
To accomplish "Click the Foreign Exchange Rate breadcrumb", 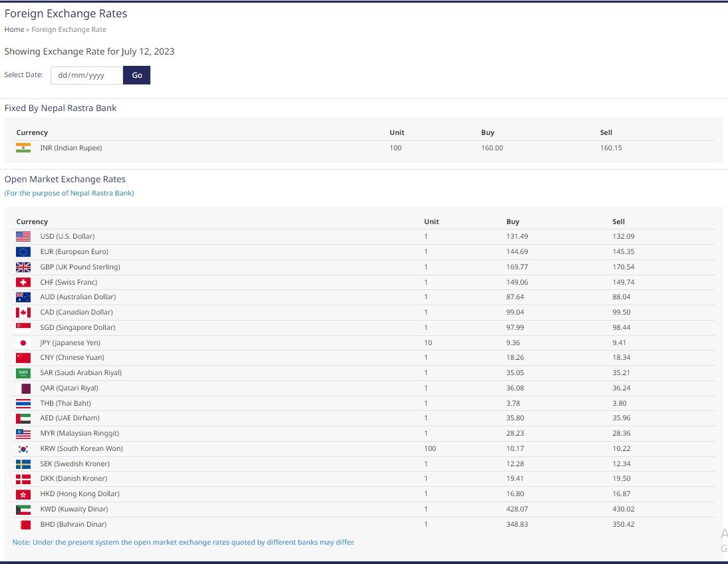I will [x=69, y=29].
